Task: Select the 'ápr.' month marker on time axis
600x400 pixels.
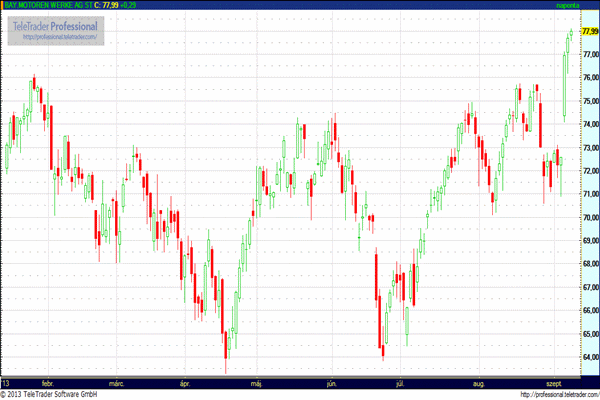Action: (184, 382)
